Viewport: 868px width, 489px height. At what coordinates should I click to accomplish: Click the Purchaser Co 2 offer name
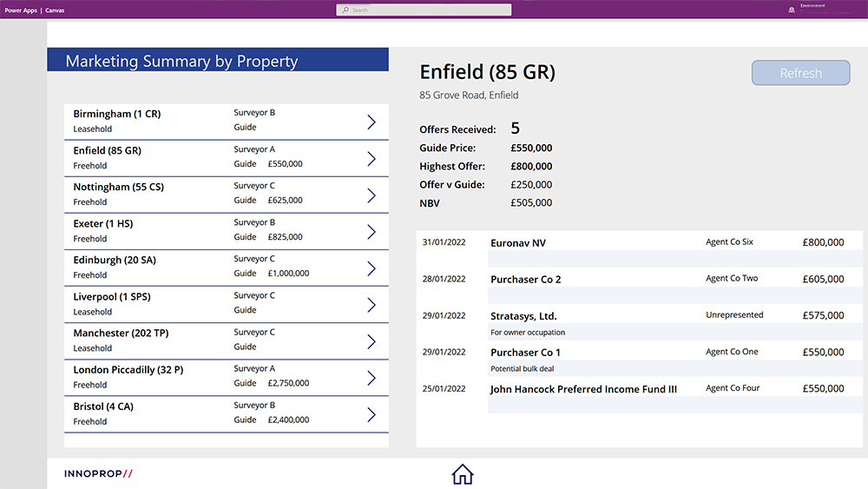pos(525,279)
